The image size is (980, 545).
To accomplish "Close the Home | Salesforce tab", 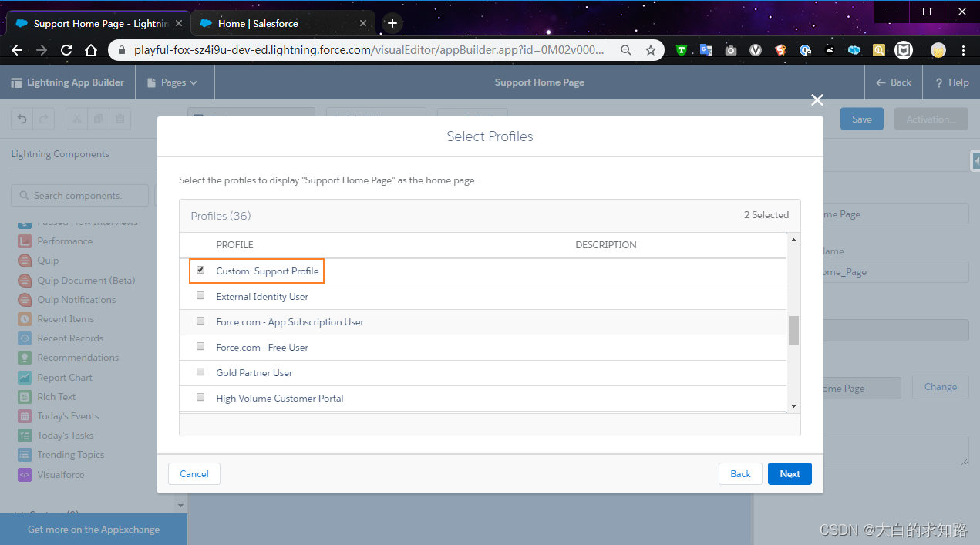I will point(363,23).
